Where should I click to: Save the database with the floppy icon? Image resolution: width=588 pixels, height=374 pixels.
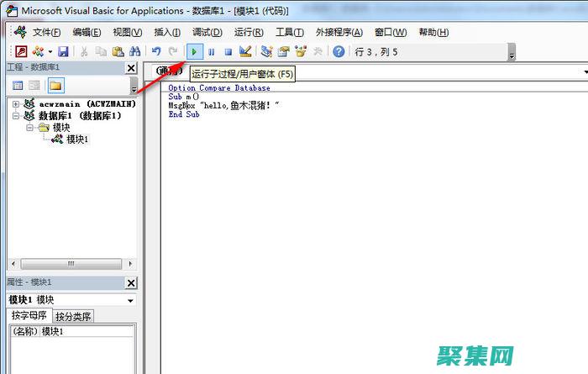tap(63, 52)
